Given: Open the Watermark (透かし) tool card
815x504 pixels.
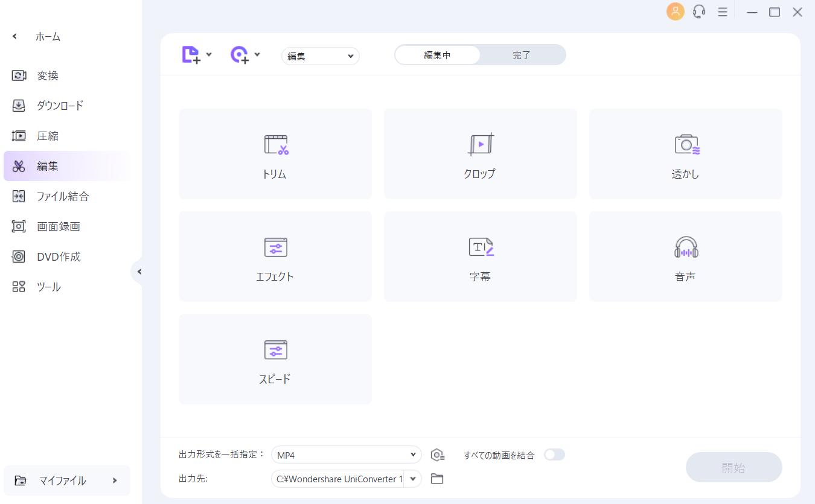Looking at the screenshot, I should click(686, 154).
